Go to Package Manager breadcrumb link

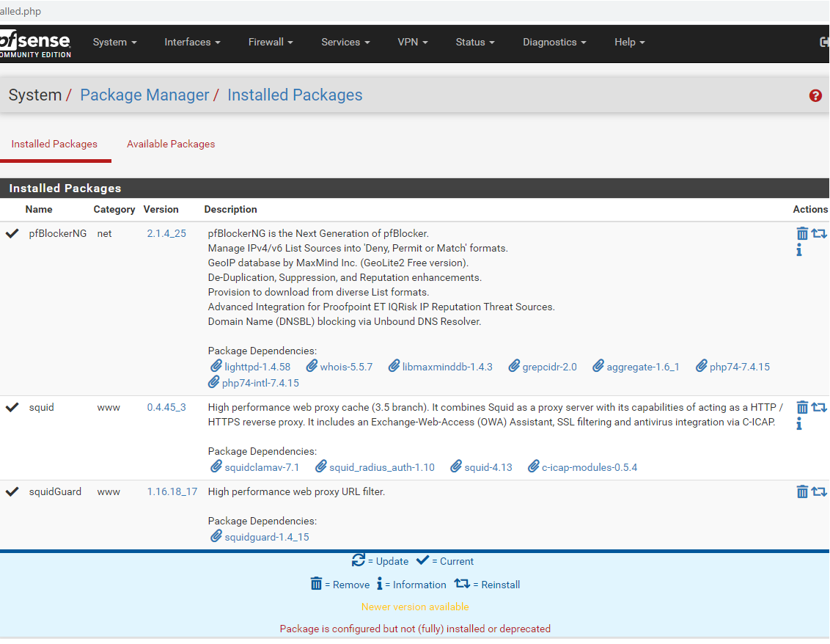point(144,95)
